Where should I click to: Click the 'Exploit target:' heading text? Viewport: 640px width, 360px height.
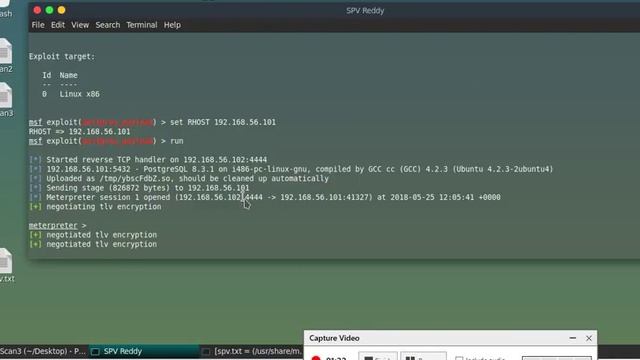tap(62, 56)
